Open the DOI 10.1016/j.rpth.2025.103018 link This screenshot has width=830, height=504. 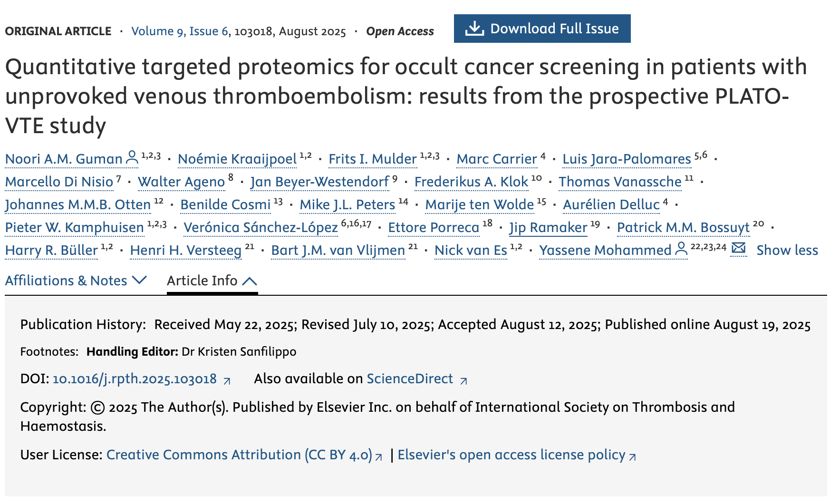135,379
